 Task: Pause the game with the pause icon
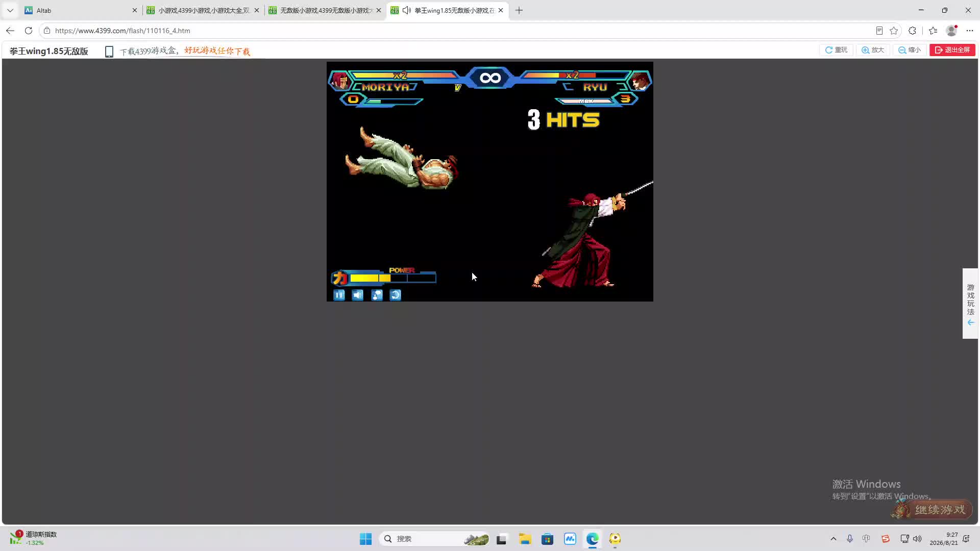pos(339,295)
